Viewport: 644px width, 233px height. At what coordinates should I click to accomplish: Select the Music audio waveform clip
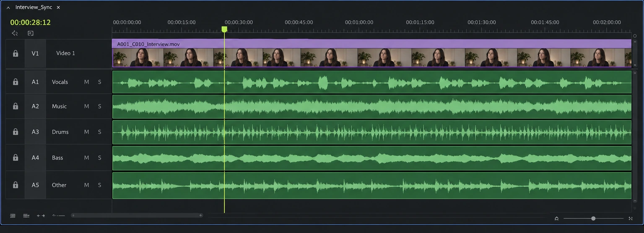coord(371,107)
